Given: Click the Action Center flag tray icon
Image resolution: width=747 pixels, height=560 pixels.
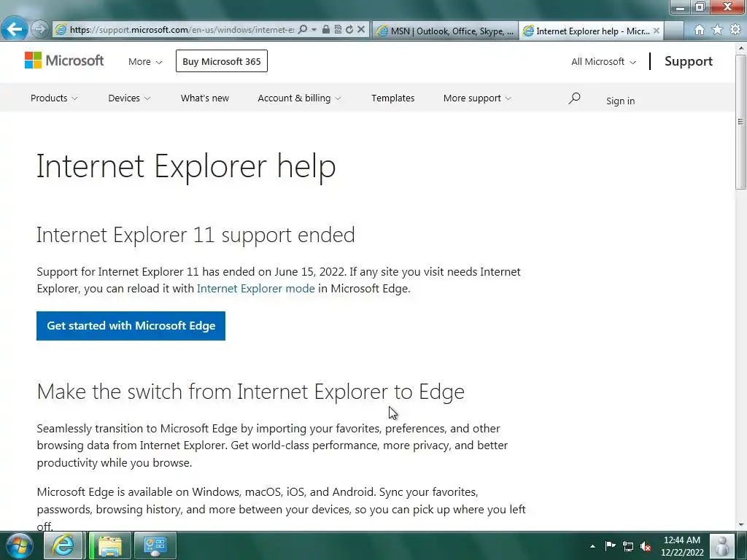Looking at the screenshot, I should click(610, 545).
